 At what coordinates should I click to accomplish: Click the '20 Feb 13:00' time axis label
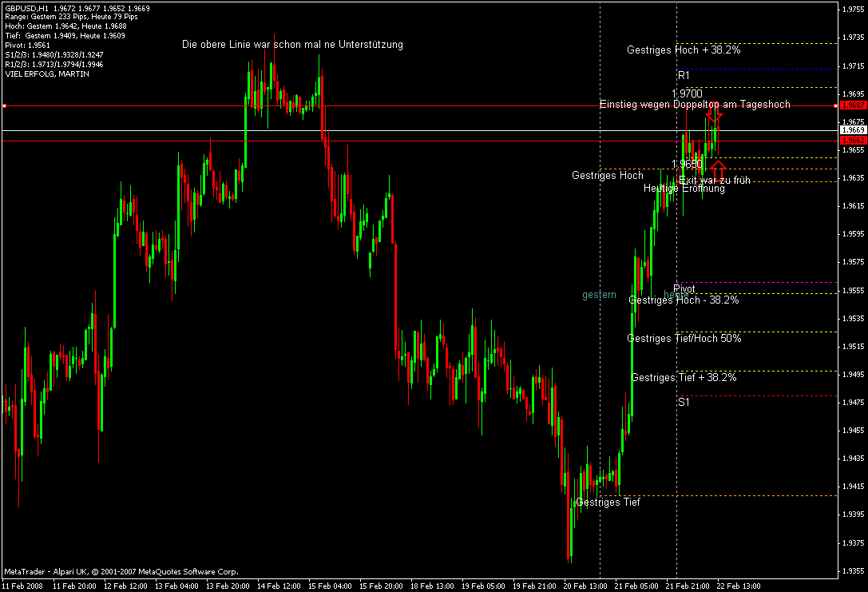click(x=585, y=586)
